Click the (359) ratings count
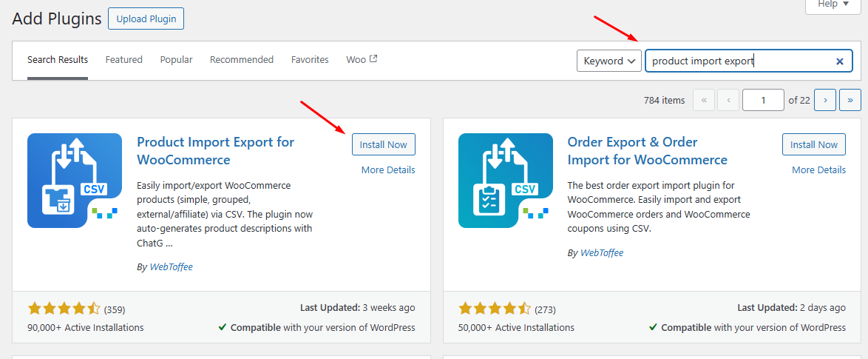 [115, 309]
